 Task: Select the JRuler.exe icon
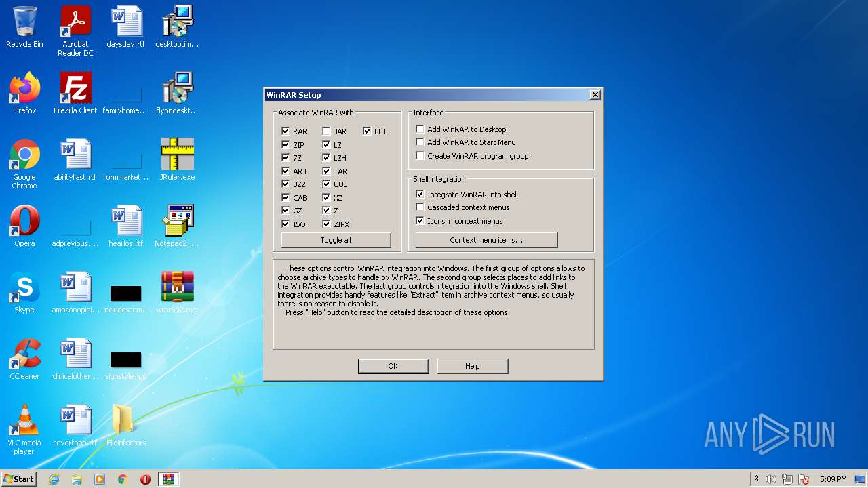pos(177,160)
